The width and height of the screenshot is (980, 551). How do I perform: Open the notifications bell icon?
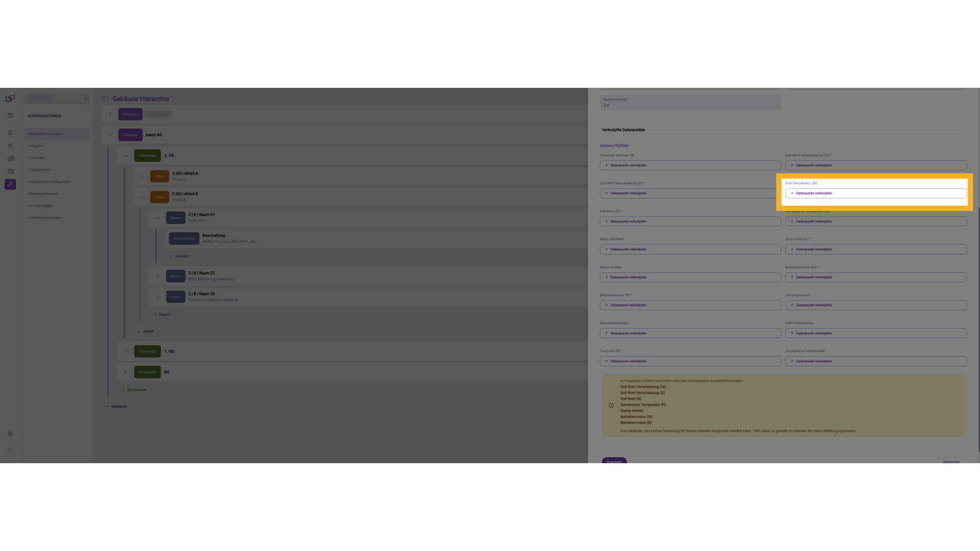(x=10, y=132)
